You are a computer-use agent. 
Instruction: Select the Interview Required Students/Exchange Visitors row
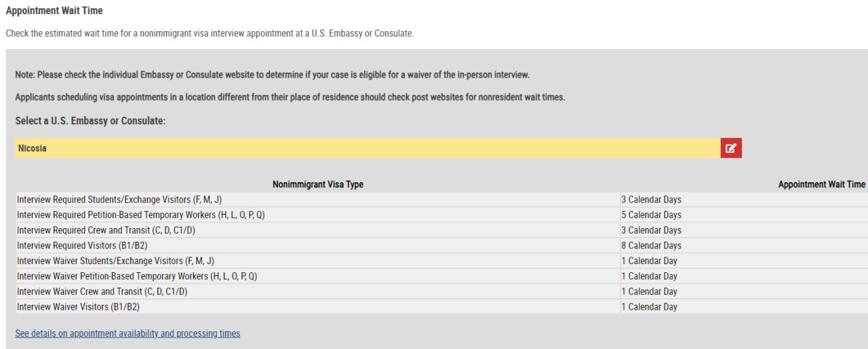(119, 200)
